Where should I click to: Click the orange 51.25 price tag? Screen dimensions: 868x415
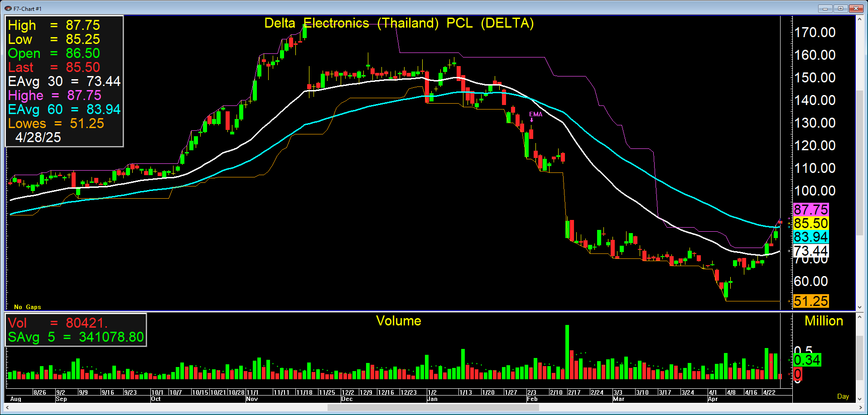click(811, 301)
